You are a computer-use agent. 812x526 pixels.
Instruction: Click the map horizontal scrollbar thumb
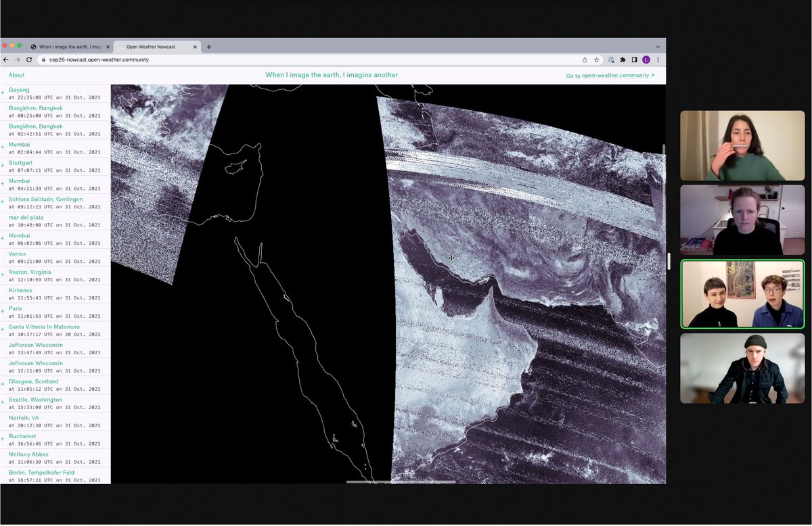coord(401,481)
